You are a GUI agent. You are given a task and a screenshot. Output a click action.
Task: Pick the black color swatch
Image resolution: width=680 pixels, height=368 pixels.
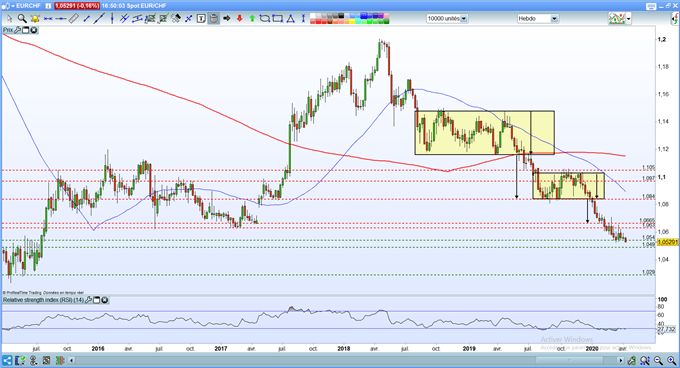point(341,16)
